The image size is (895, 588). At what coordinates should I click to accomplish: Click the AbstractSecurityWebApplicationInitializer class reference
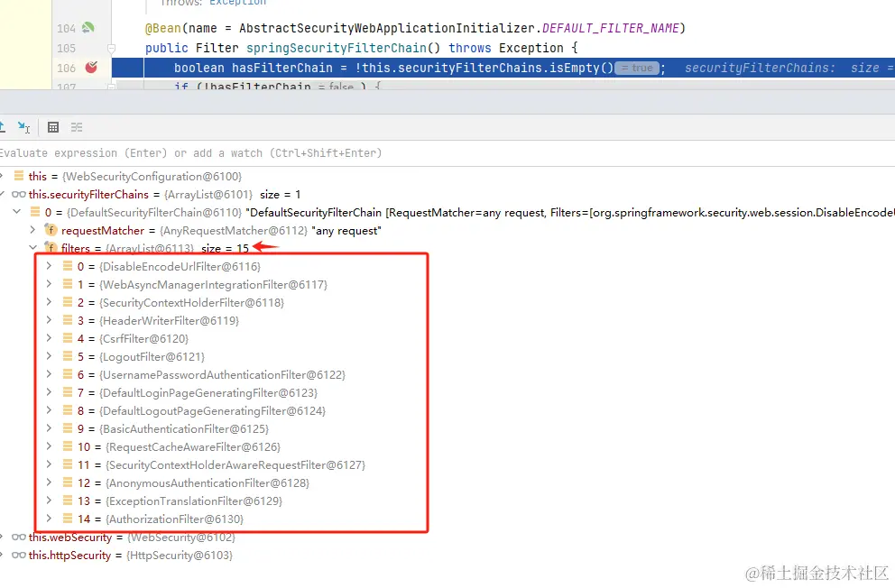click(388, 28)
